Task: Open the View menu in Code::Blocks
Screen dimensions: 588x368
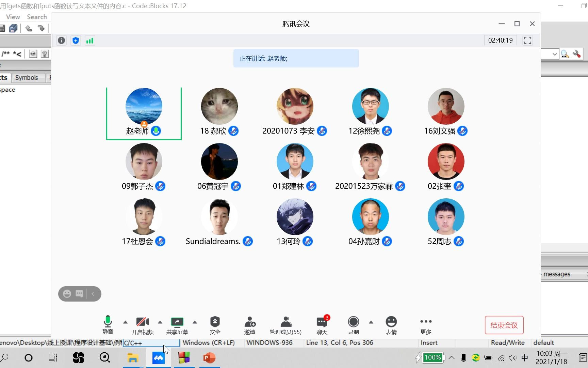Action: (x=12, y=16)
